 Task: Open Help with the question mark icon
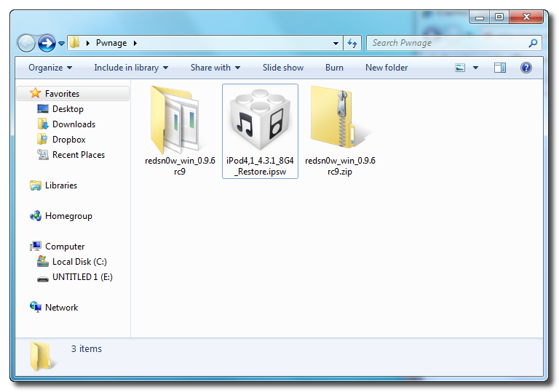pyautogui.click(x=526, y=68)
